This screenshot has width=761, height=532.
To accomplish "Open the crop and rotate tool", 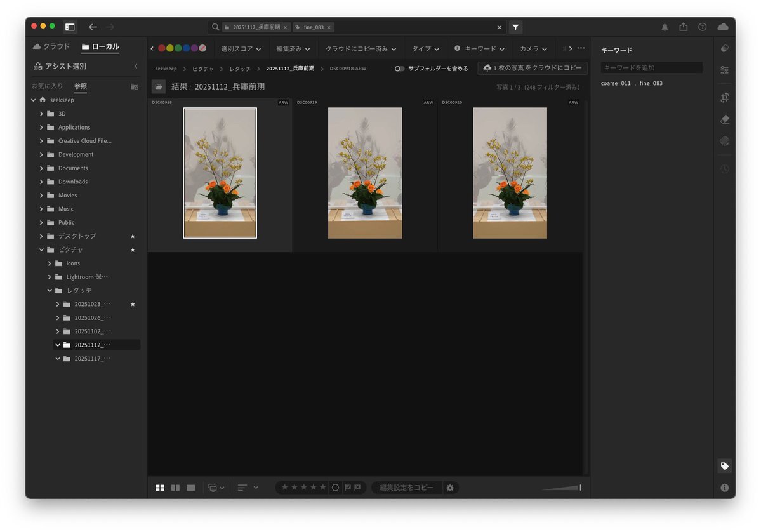I will pyautogui.click(x=724, y=98).
